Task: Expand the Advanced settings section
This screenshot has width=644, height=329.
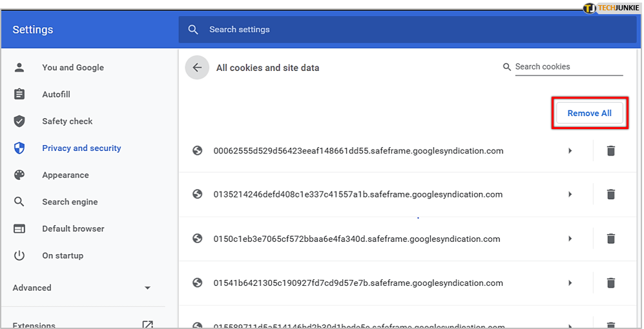Action: point(147,288)
